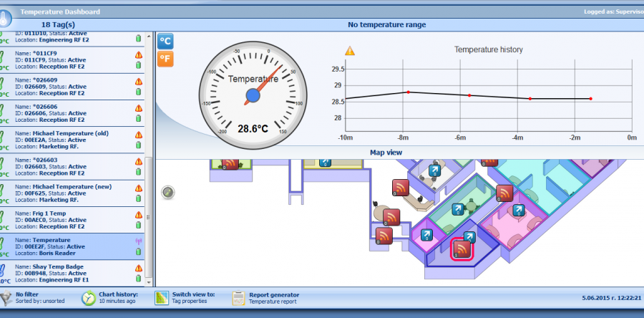Click blue arrow icon in white meeting room
Viewport: 644px width, 318px height.
pyautogui.click(x=434, y=170)
